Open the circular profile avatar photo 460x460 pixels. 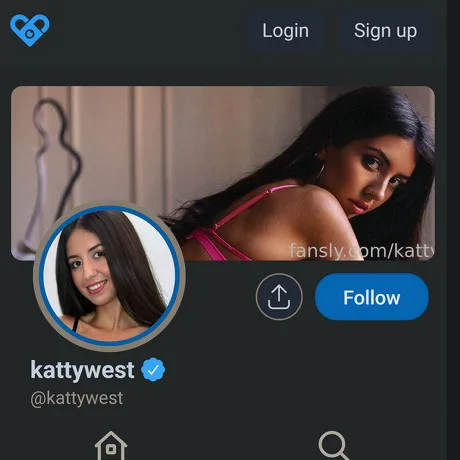pos(109,276)
